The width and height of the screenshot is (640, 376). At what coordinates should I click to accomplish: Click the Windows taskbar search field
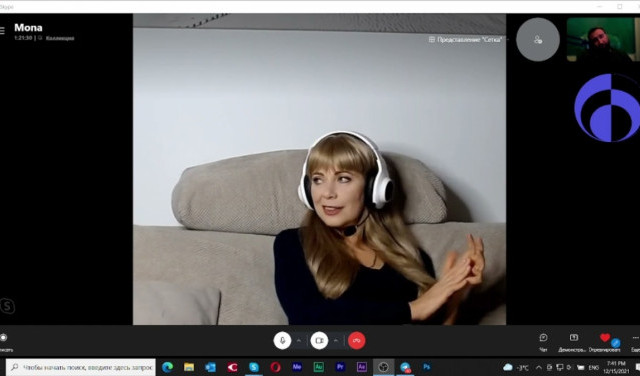coord(81,367)
